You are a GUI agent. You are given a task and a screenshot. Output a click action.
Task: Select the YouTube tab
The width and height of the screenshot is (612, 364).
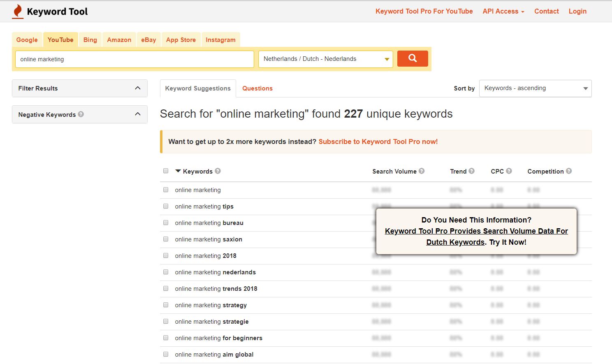[60, 40]
